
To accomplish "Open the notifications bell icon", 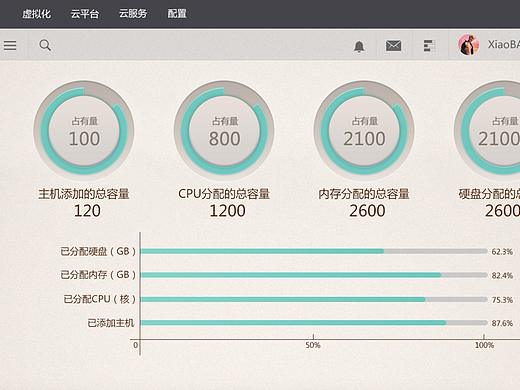I will point(359,47).
